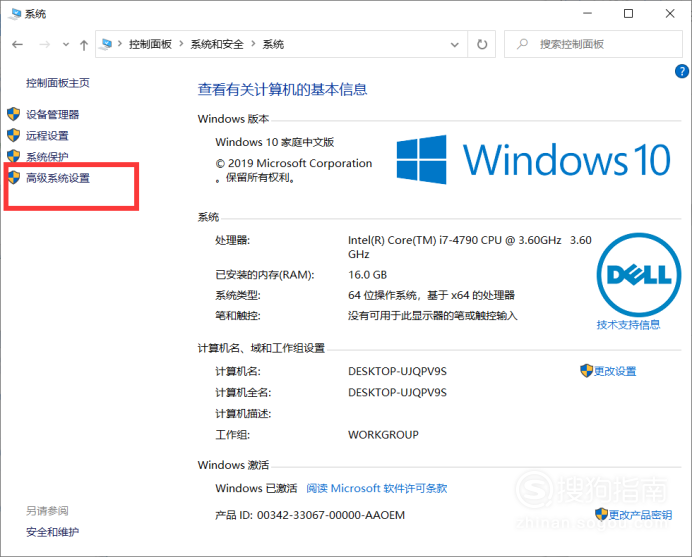The width and height of the screenshot is (692, 557).
Task: Select heading 查看有关计算机的基本信息
Action: click(282, 90)
